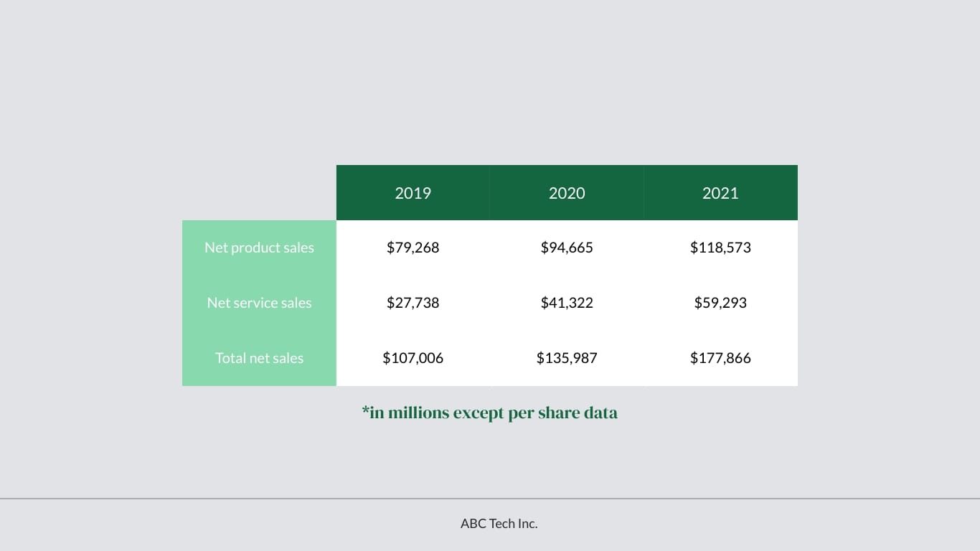The image size is (980, 551).
Task: Click the Total net sales row label
Action: coord(259,358)
